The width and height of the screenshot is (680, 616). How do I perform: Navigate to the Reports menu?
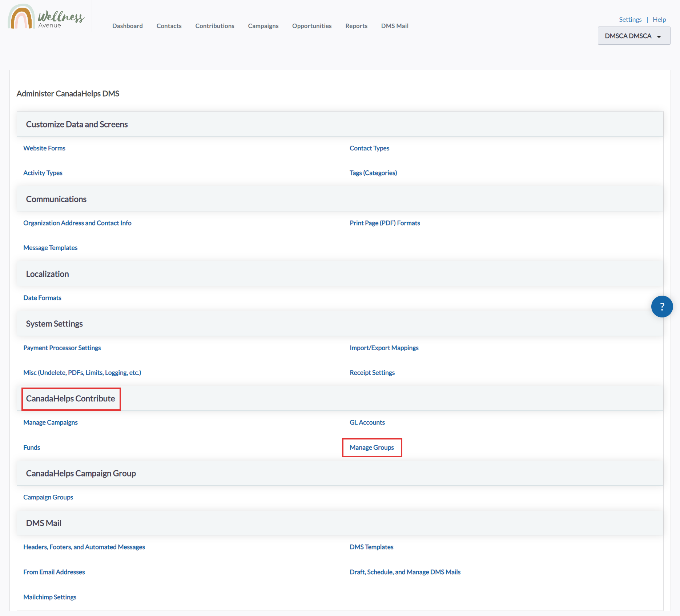click(356, 26)
